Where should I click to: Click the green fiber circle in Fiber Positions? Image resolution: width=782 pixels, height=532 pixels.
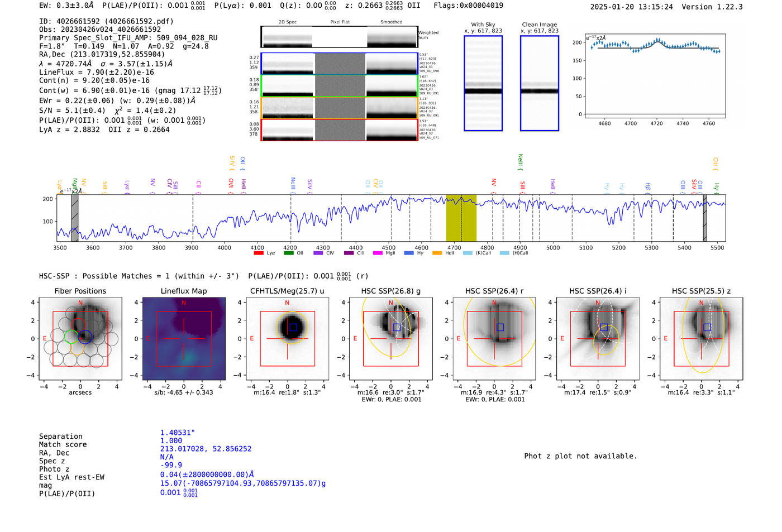coord(71,337)
